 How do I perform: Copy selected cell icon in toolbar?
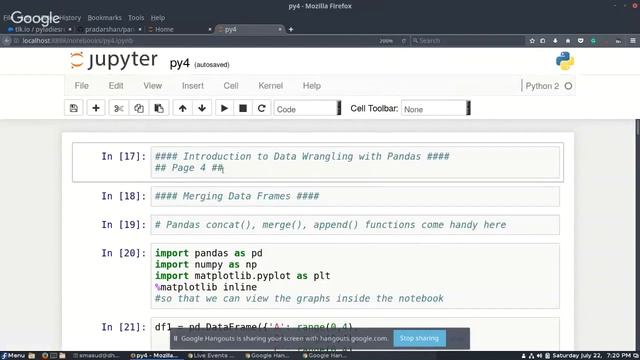click(139, 108)
